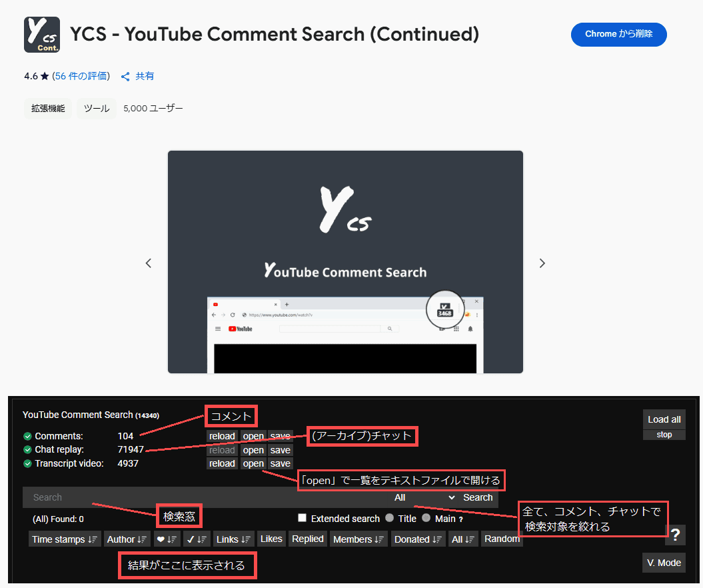Open the Transcript video list
Viewport: 703px width, 588px height.
point(253,463)
